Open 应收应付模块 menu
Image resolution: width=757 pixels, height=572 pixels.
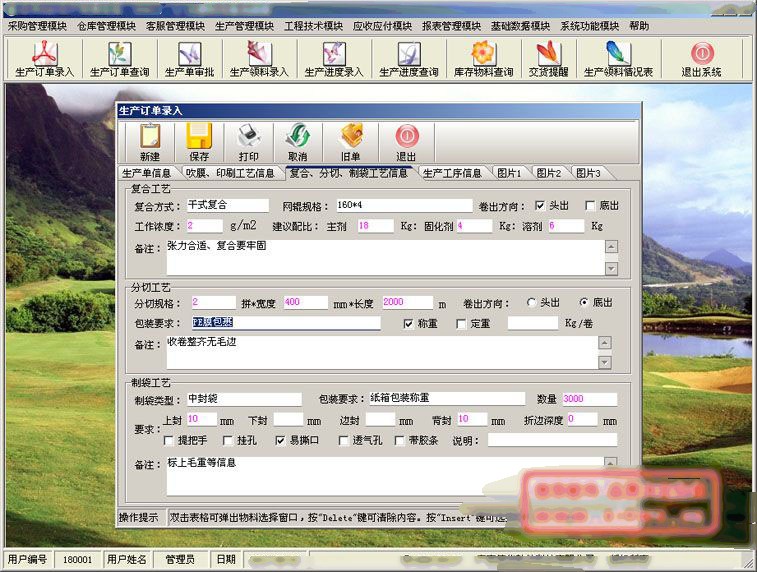click(382, 26)
